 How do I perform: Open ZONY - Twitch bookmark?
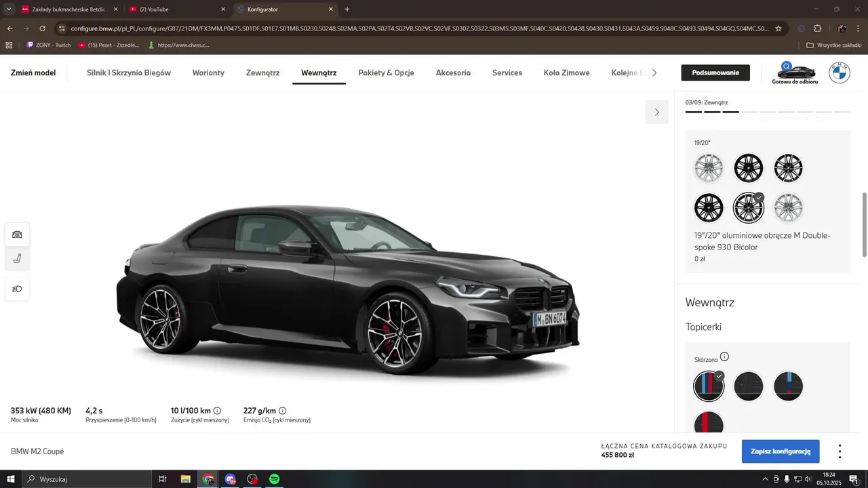(49, 45)
